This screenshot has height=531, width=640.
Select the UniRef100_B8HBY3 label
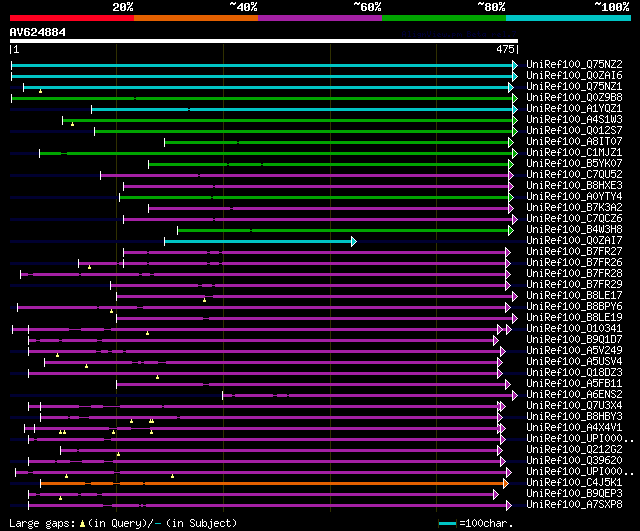(x=574, y=417)
